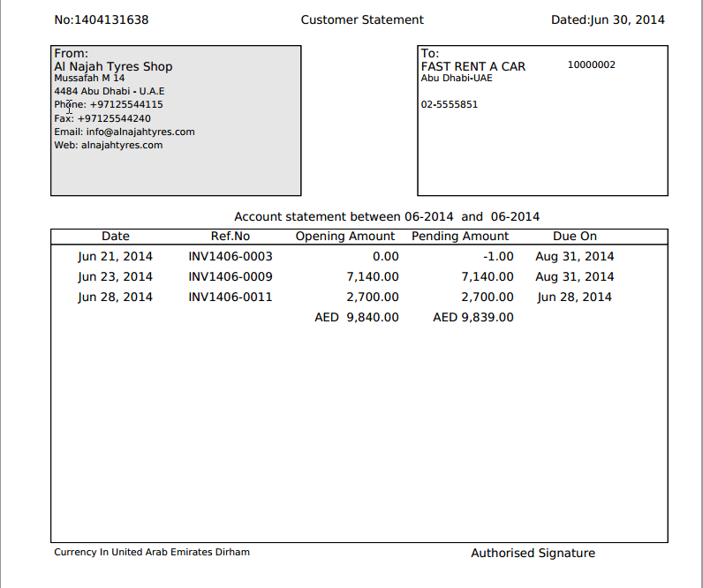The width and height of the screenshot is (703, 588).
Task: Select invoice reference INV1406-0009
Action: pyautogui.click(x=231, y=276)
